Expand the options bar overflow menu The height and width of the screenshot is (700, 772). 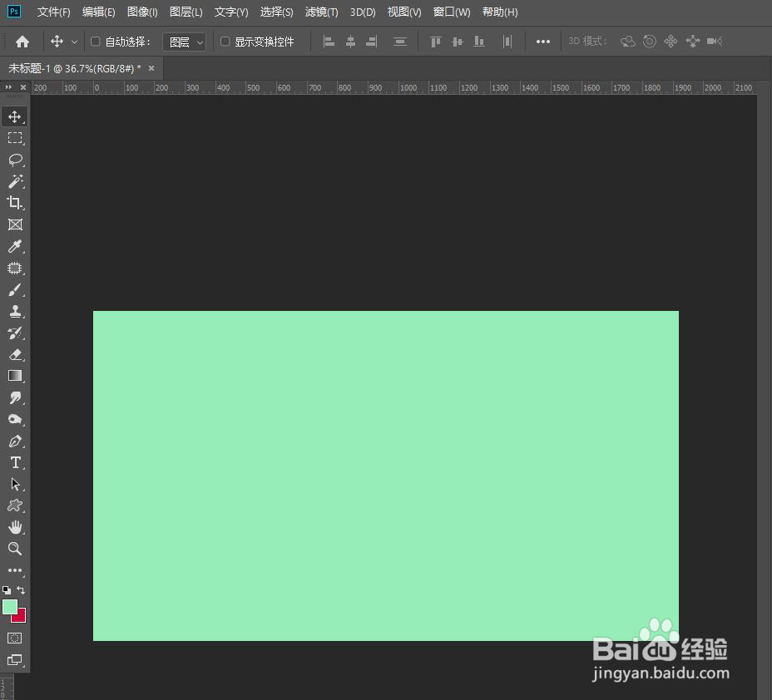(x=542, y=41)
